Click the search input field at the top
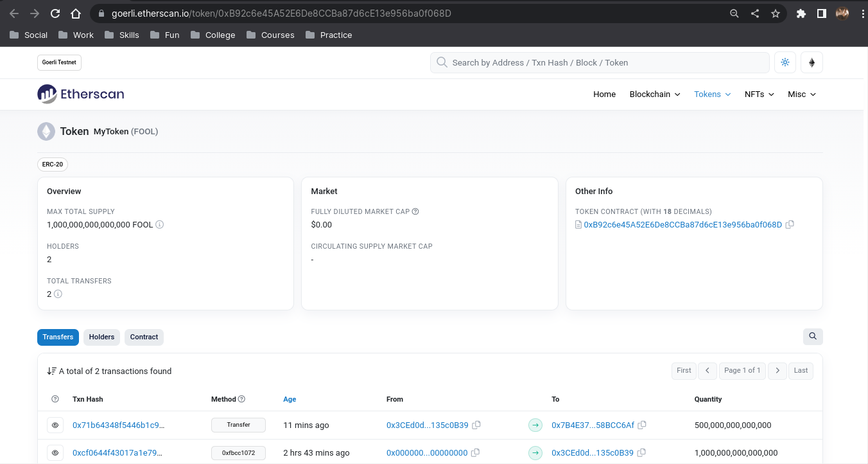The image size is (868, 464). (599, 62)
